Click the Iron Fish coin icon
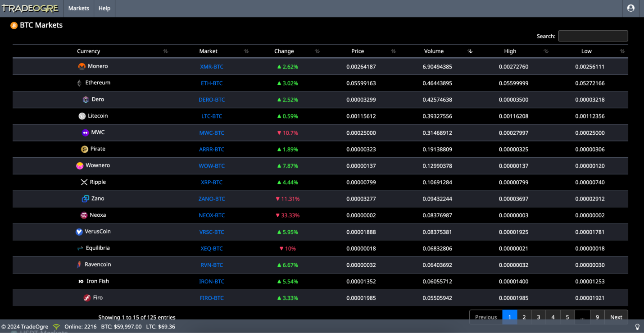 coord(81,281)
